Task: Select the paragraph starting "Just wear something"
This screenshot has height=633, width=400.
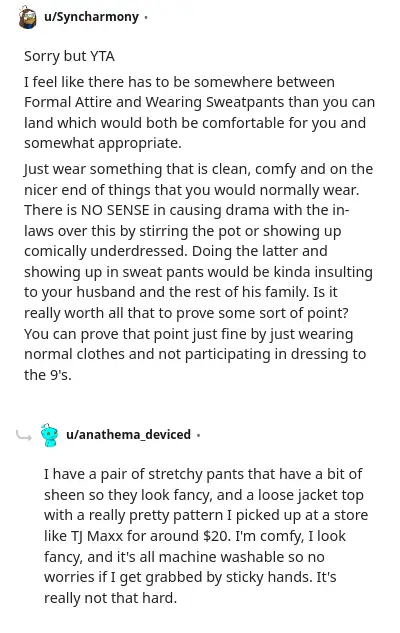Action: coord(198,272)
